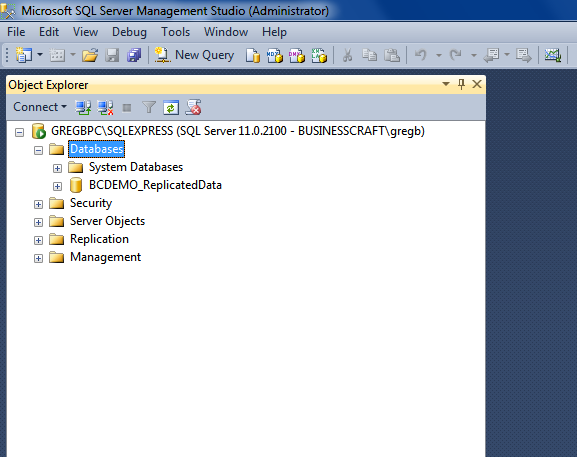Collapse the Databases folder node
Screen dimensions: 577x457
[38, 150]
